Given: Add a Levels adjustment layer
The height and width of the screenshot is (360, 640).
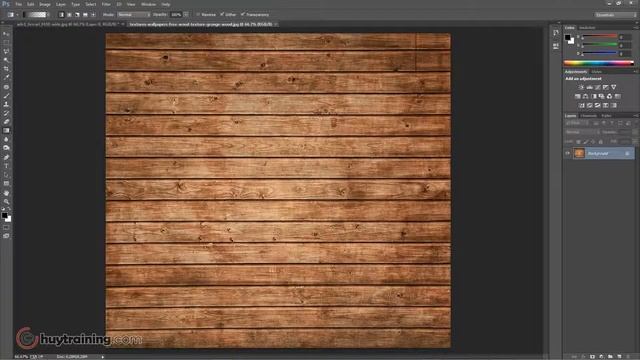Looking at the screenshot, I should click(x=589, y=87).
